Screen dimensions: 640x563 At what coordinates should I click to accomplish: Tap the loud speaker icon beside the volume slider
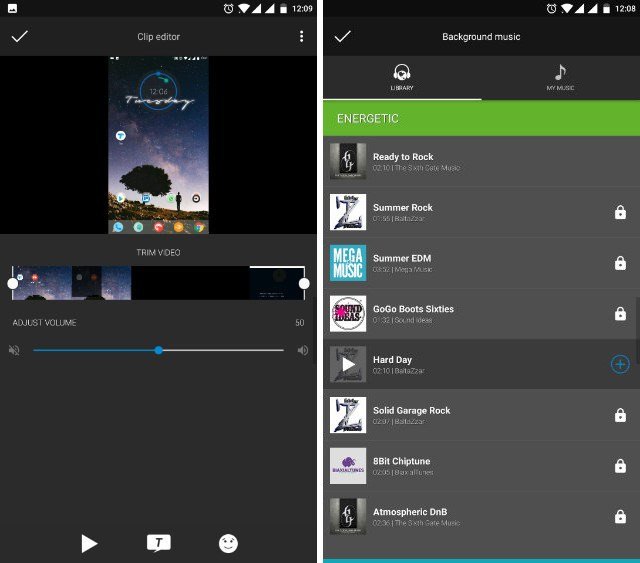click(x=303, y=350)
